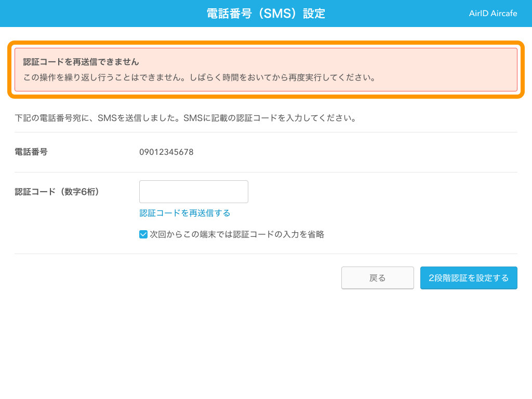Viewport: 532px width, 399px height.
Task: Click the AirID Aircafe label
Action: point(493,14)
